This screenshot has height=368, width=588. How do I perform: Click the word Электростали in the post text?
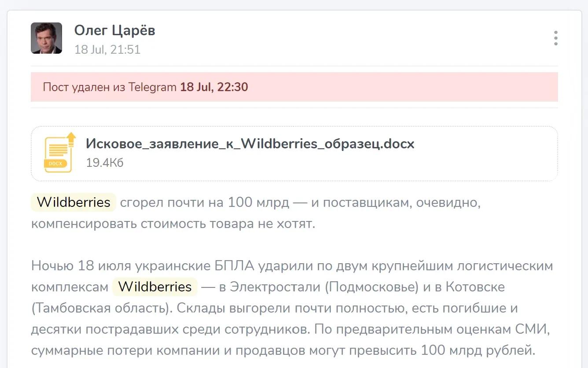[x=276, y=287]
